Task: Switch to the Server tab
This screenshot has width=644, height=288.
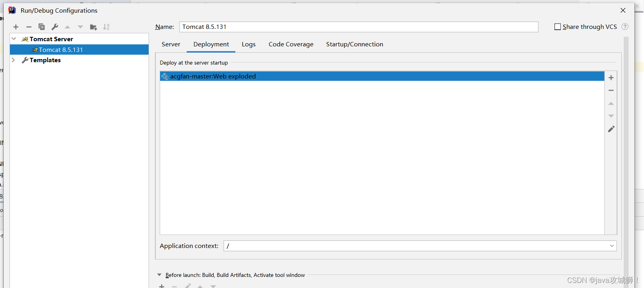Action: pos(171,44)
